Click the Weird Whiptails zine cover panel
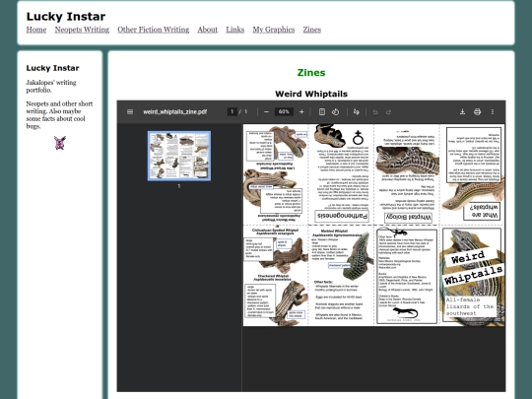Viewport: 532px width, 399px height. point(472,276)
